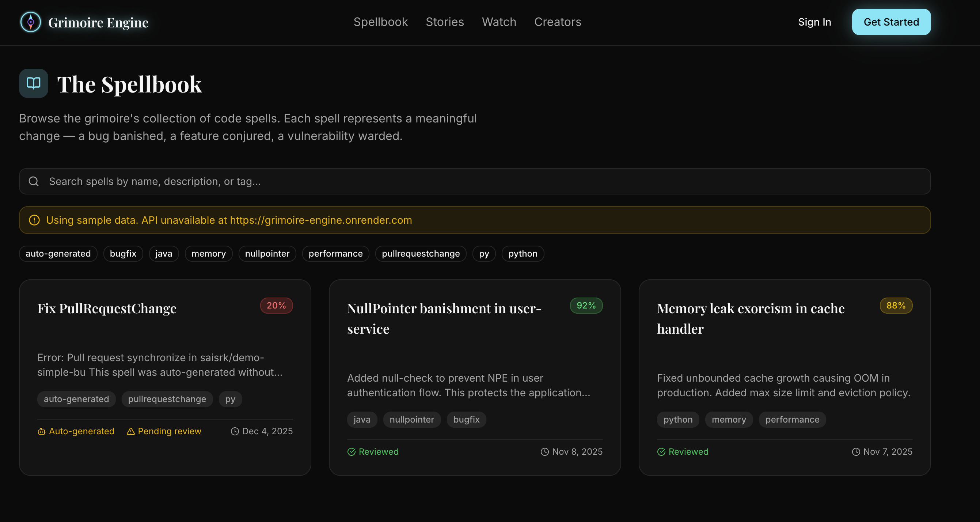Screen dimensions: 980x522
Task: Click the Grimoire Engine compass logo icon
Action: click(x=30, y=22)
